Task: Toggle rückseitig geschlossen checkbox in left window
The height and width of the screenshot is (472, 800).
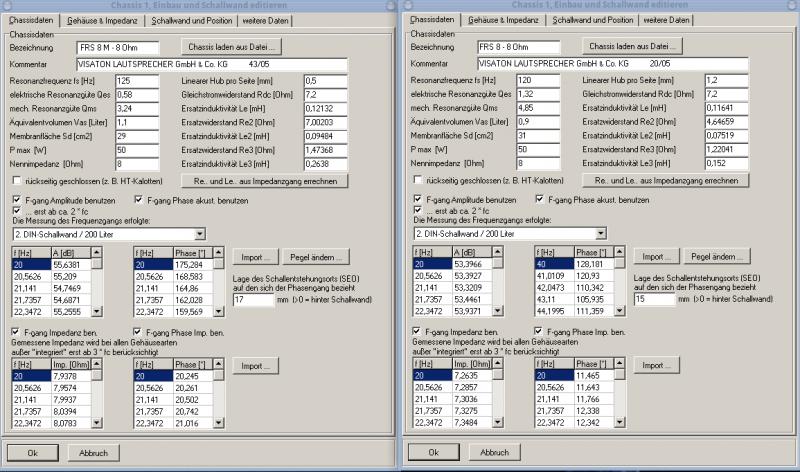Action: click(17, 181)
